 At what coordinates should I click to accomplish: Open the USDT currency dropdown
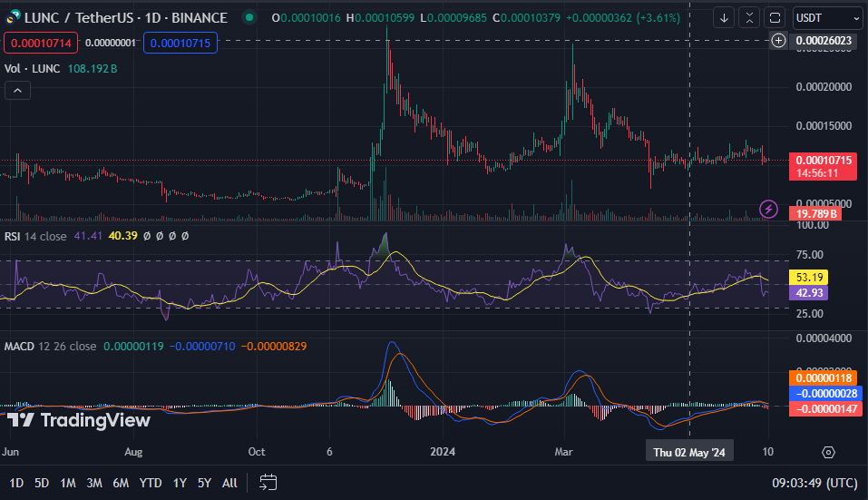click(827, 17)
